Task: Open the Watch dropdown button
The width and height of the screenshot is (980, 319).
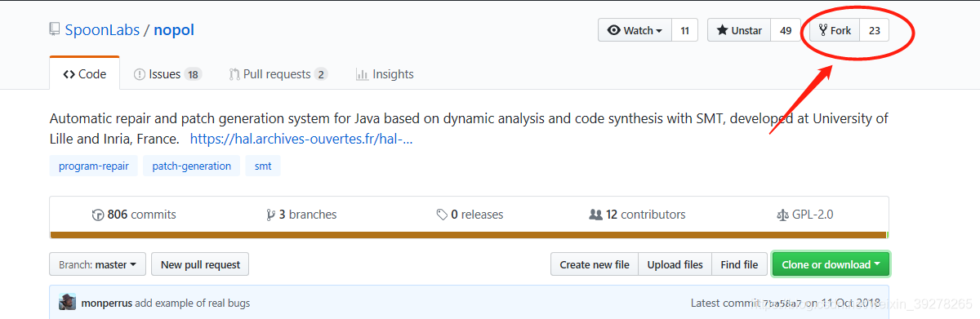Action: point(635,30)
